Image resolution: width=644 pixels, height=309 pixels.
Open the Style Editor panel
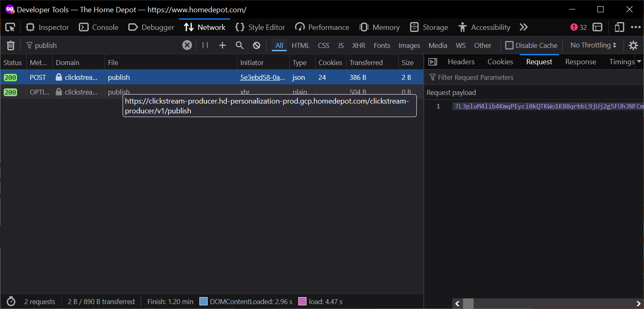(x=260, y=27)
